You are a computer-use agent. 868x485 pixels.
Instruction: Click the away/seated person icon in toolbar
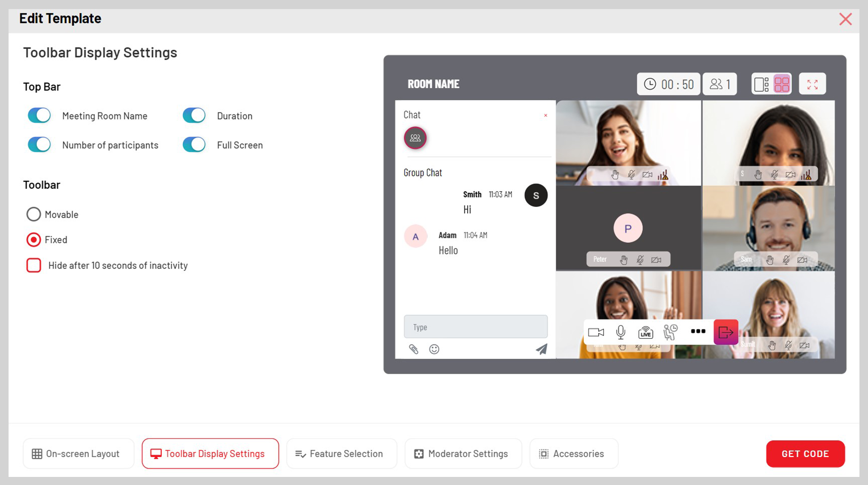pos(670,332)
